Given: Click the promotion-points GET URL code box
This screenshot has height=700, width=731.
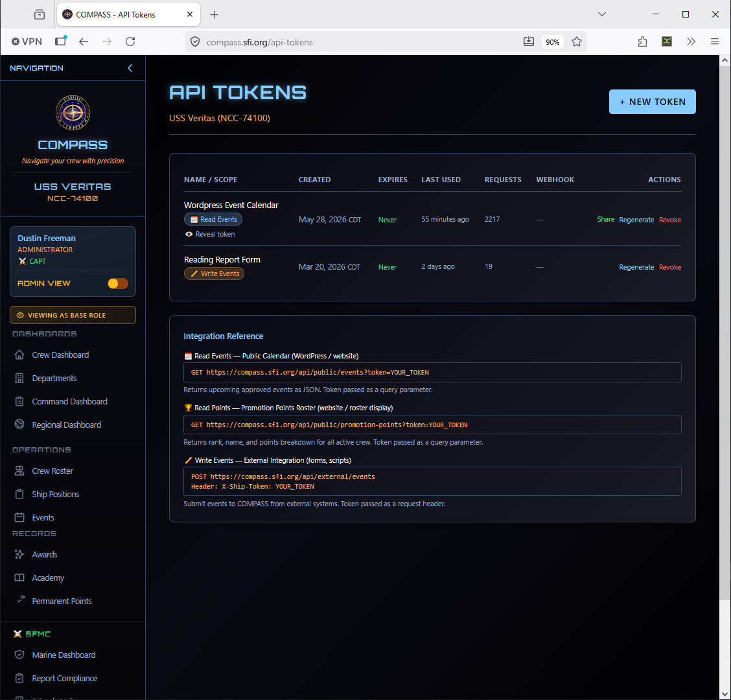Looking at the screenshot, I should [432, 425].
